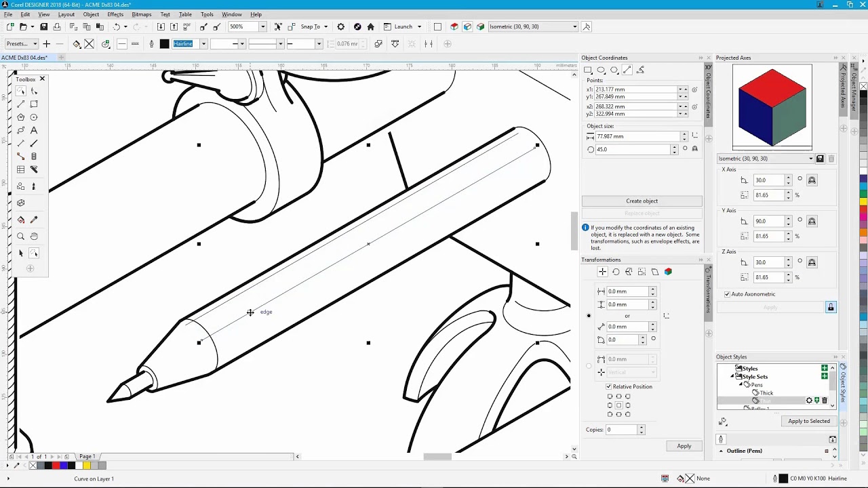Switch to the Page 1 tab
Image resolution: width=868 pixels, height=488 pixels.
pos(87,457)
